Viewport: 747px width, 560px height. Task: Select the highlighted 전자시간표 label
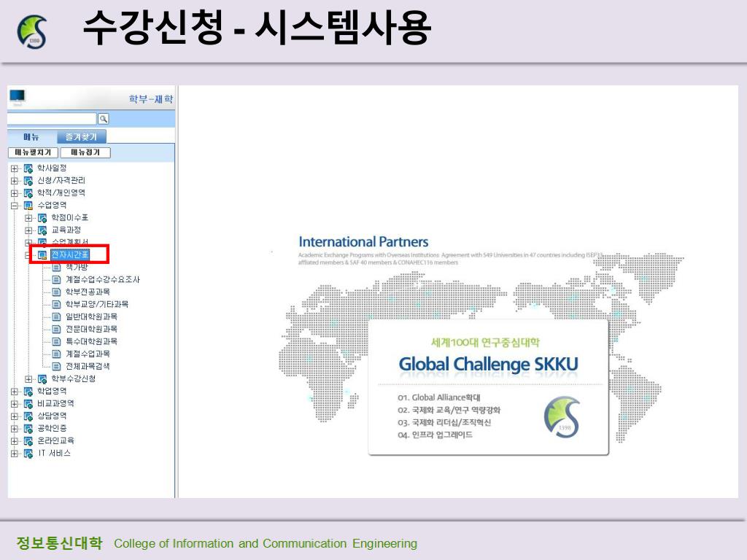70,254
